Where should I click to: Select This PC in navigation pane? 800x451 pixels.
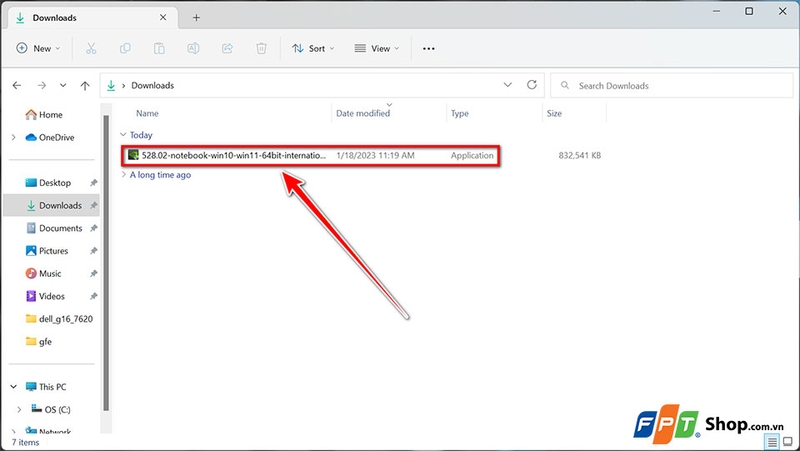[x=46, y=387]
